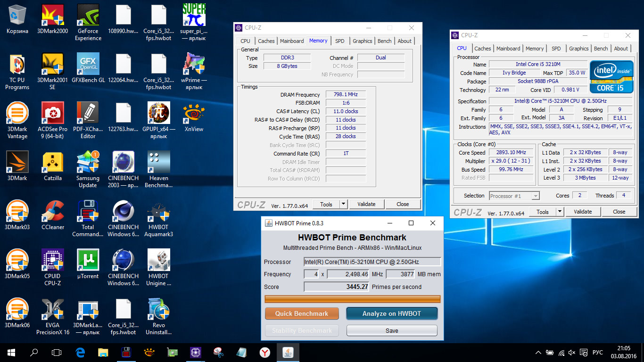Launch the CCleaner desktop shortcut
644x362 pixels.
[x=53, y=215]
